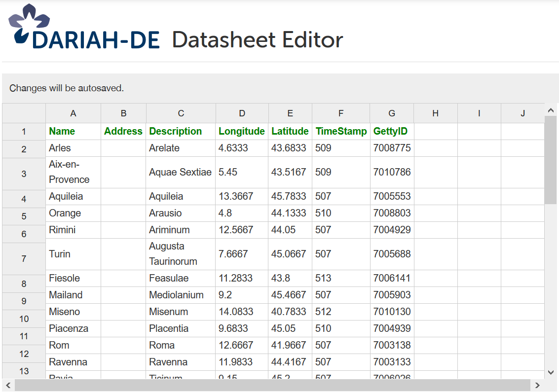Select column I header

(x=479, y=113)
